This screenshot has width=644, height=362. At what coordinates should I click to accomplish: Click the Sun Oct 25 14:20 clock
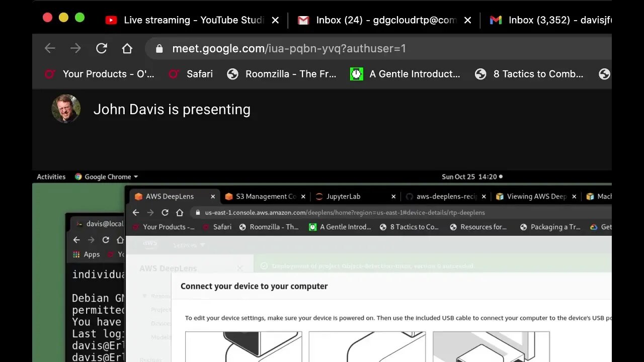pyautogui.click(x=469, y=176)
